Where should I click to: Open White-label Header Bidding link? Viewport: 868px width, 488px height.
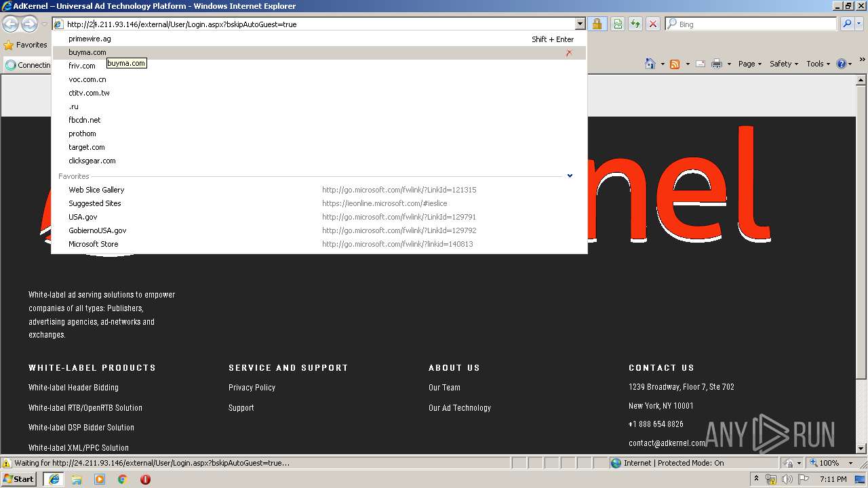tap(73, 388)
